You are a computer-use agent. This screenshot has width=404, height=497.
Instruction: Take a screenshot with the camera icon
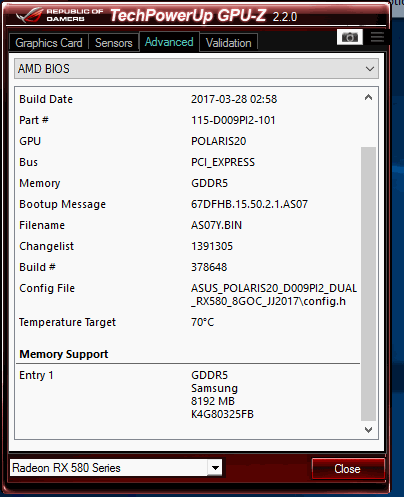(350, 37)
